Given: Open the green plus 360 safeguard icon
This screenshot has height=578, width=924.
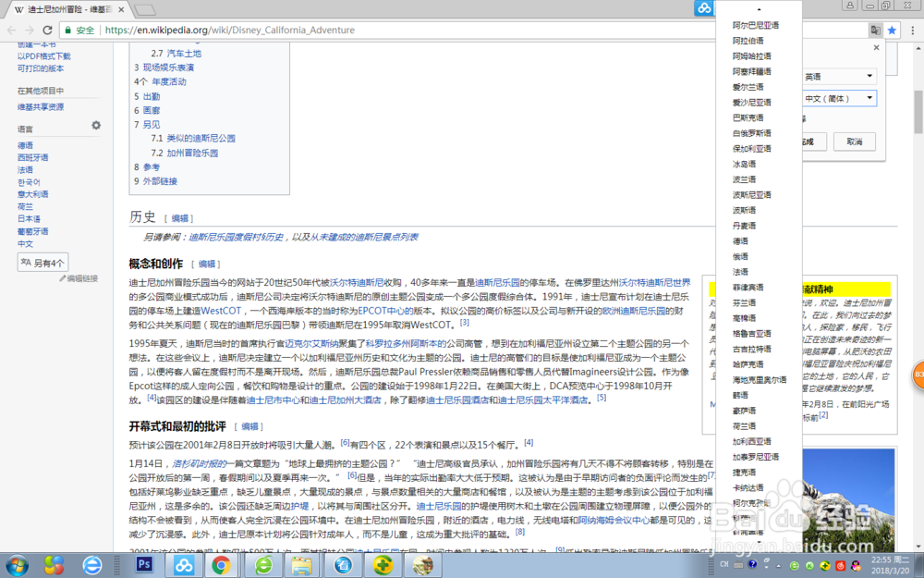Looking at the screenshot, I should [x=383, y=565].
